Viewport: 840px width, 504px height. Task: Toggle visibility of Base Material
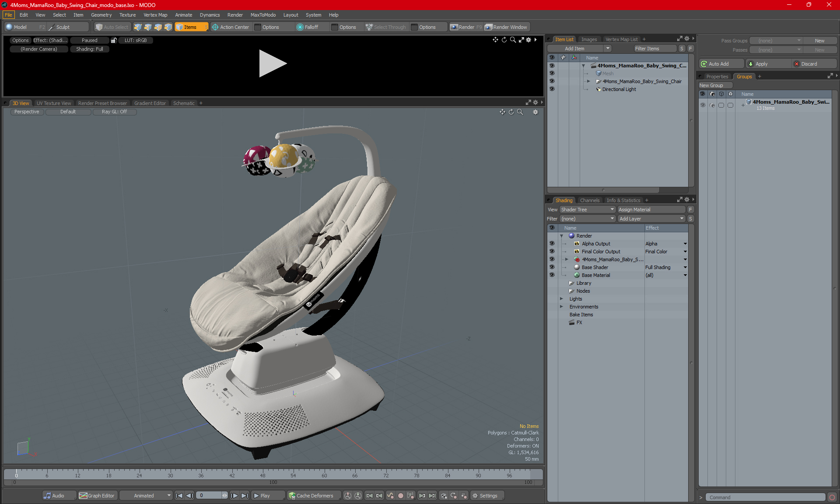(x=552, y=275)
